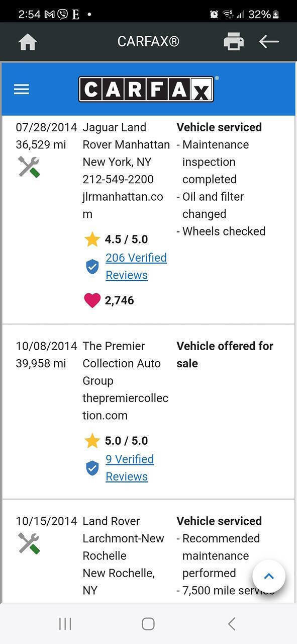The image size is (297, 644).
Task: Tap the pink heart icon beside 2,746
Action: [92, 300]
